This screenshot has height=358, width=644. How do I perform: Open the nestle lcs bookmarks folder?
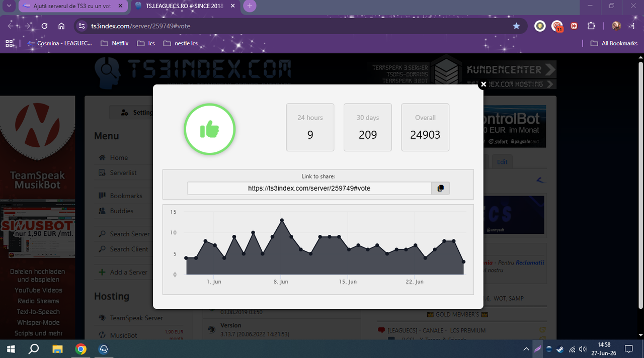coord(181,43)
